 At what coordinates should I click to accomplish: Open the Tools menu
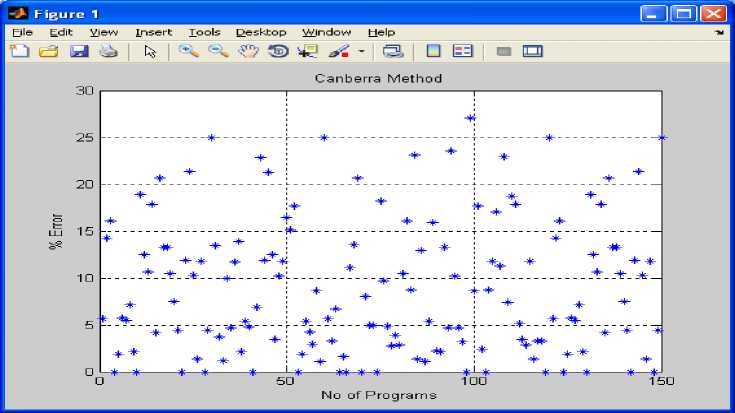point(204,32)
